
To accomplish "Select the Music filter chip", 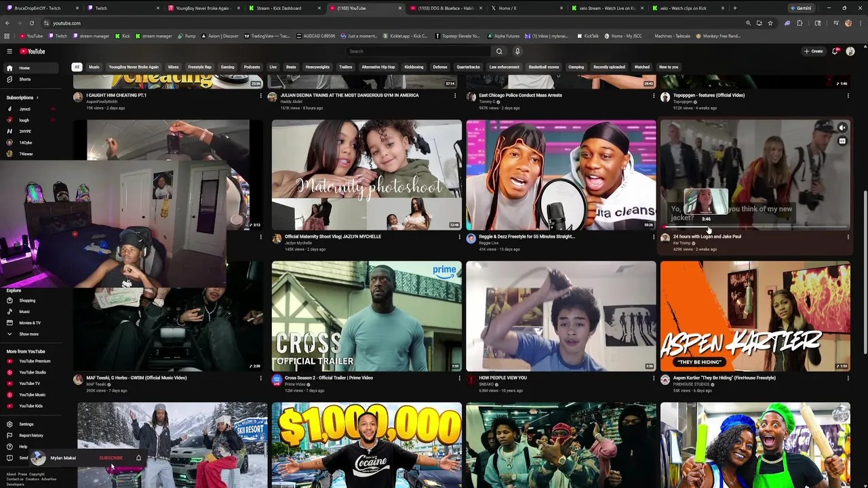I will tap(94, 67).
